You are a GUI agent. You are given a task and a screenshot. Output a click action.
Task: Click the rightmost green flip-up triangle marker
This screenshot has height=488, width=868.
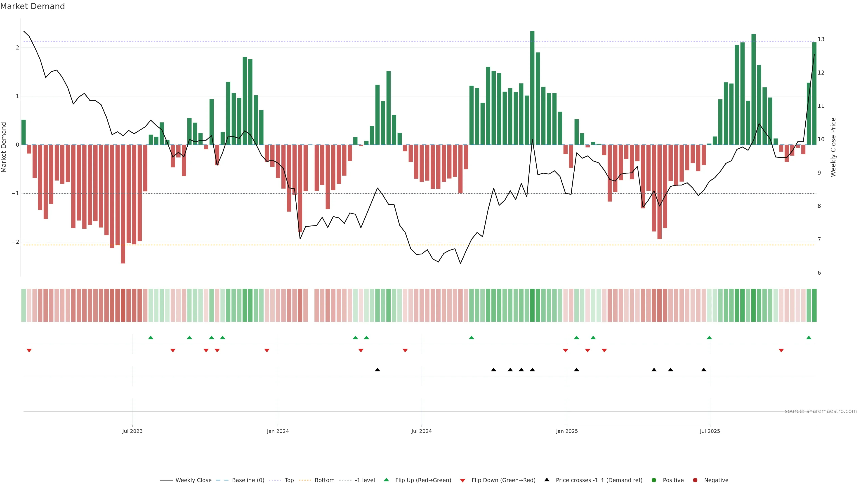tap(809, 338)
